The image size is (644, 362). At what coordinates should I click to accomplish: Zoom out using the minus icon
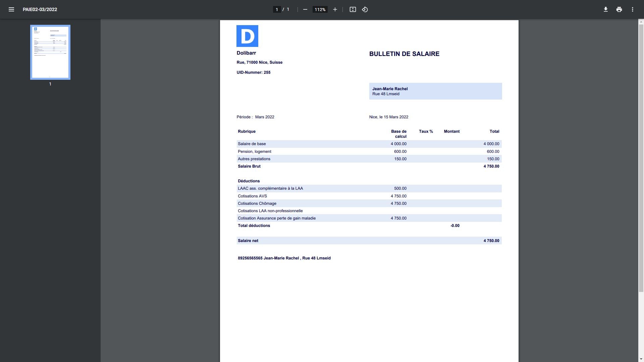tap(305, 9)
